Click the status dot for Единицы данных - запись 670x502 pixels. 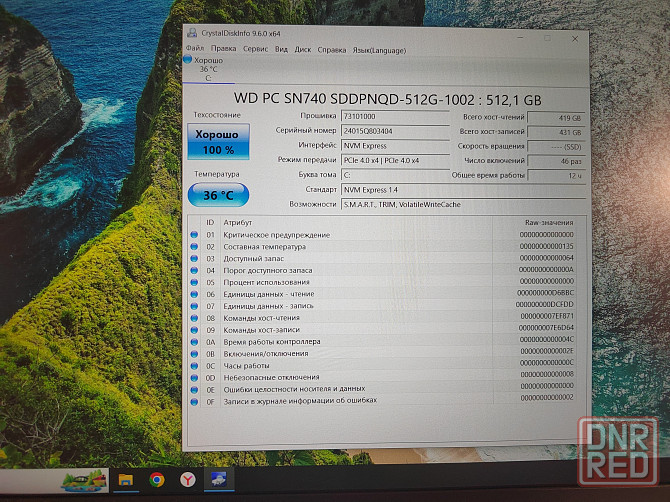pyautogui.click(x=194, y=306)
